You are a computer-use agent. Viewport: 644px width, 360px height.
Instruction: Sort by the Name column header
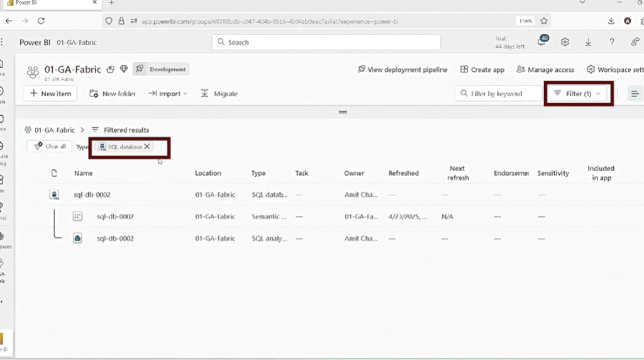pyautogui.click(x=84, y=173)
